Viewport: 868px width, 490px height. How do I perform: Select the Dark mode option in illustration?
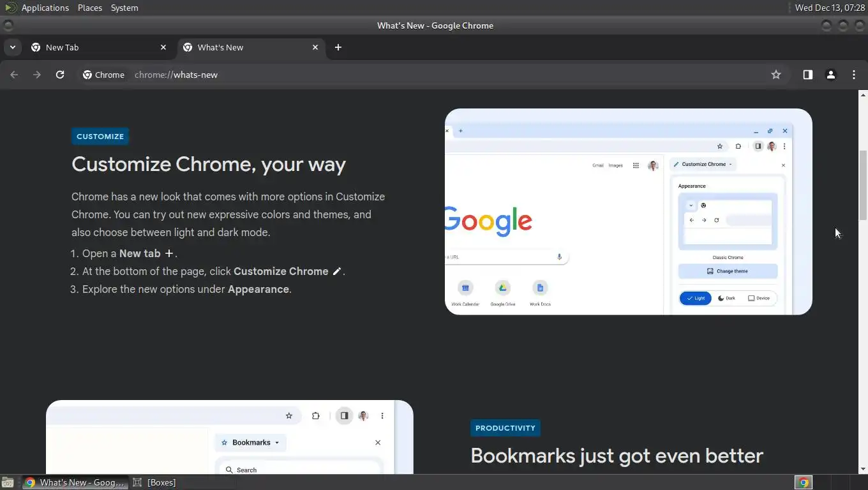[x=726, y=298]
